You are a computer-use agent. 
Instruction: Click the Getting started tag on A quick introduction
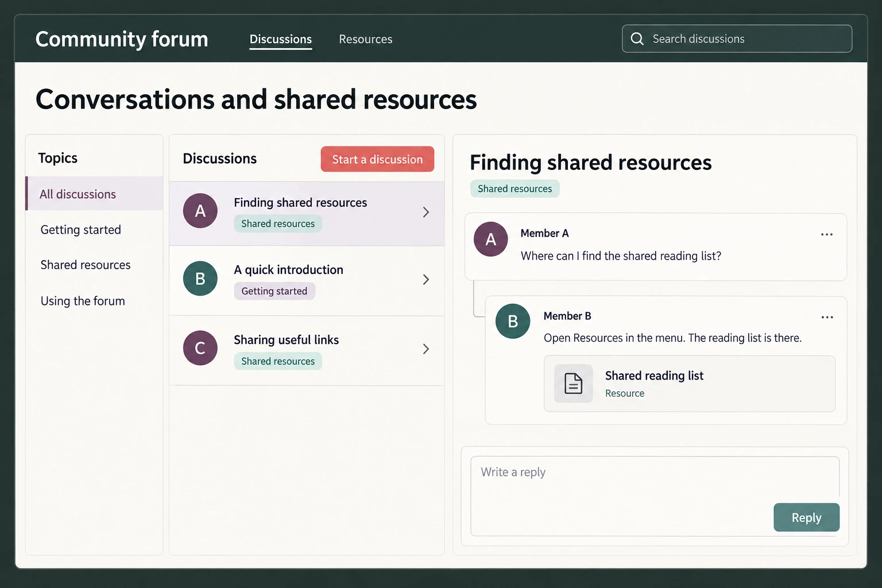274,291
